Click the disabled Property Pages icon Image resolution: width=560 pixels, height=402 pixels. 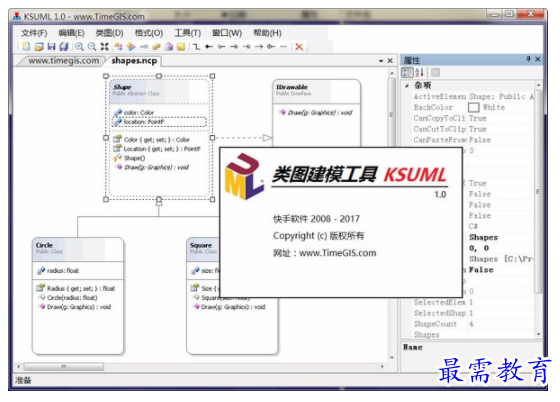pyautogui.click(x=435, y=72)
